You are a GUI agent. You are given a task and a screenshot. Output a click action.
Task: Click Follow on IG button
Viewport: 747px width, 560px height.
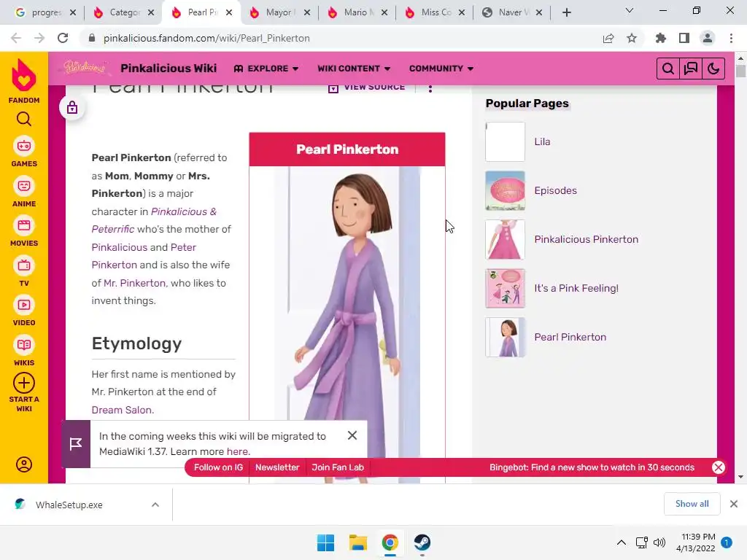[218, 467]
